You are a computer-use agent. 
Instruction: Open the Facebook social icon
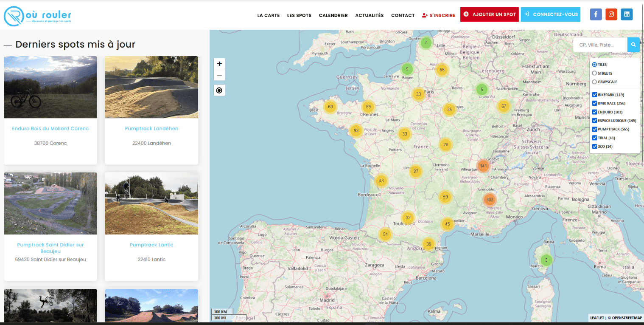coord(596,14)
